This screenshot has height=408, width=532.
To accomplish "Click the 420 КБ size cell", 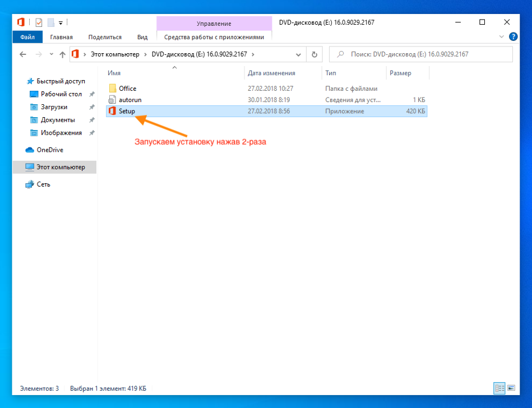I will click(x=415, y=111).
